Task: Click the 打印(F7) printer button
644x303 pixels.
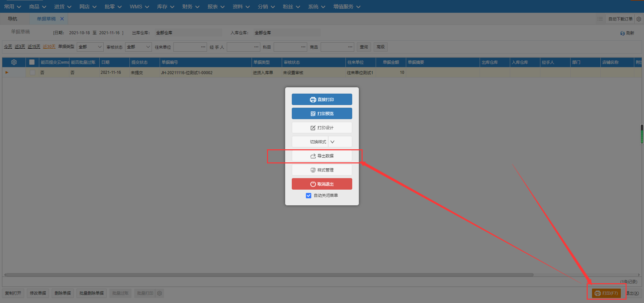Action: coord(606,293)
